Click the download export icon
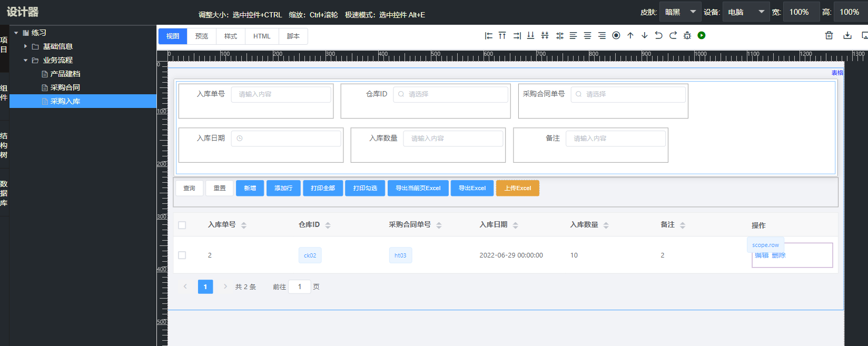The image size is (868, 346). point(847,35)
